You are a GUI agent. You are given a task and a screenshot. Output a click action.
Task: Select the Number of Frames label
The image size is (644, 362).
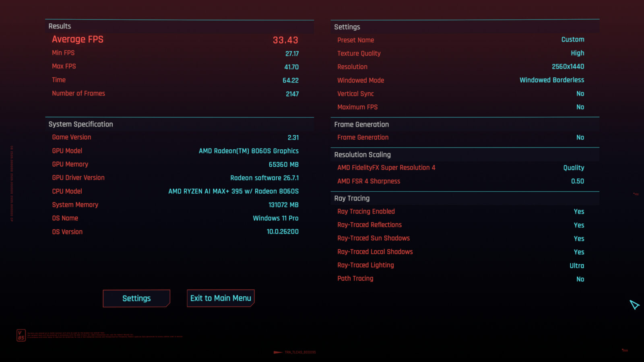click(x=78, y=93)
